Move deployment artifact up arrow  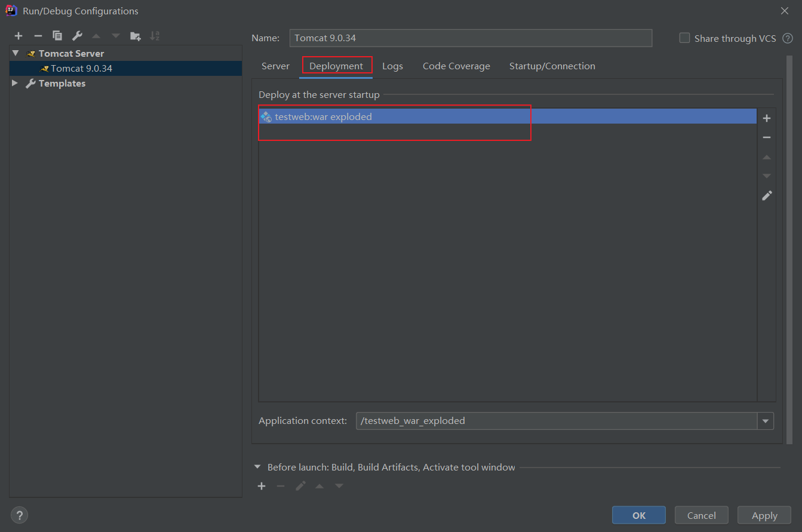767,157
